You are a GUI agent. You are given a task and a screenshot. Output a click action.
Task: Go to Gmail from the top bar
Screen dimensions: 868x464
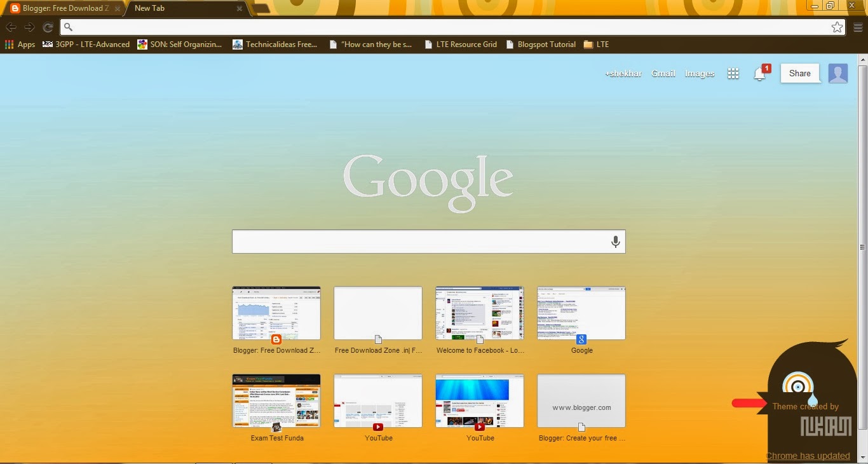(663, 74)
